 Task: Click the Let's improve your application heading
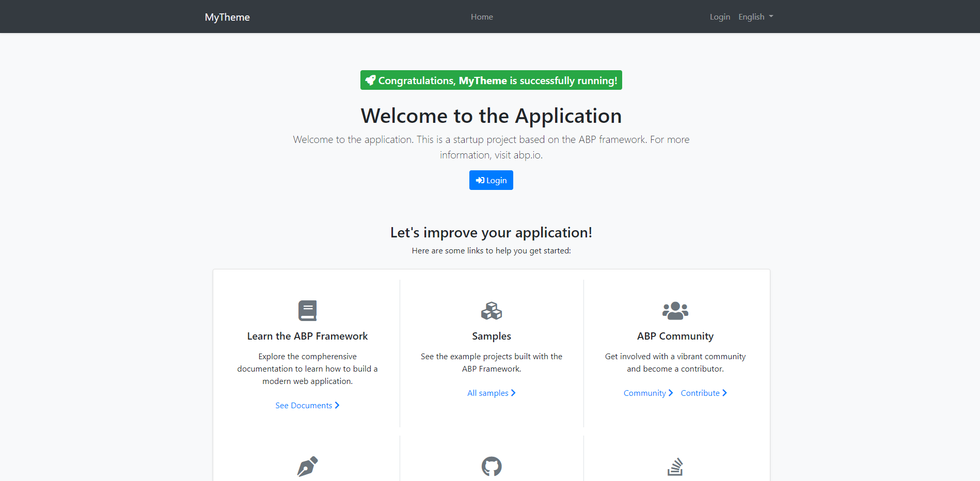pos(491,233)
